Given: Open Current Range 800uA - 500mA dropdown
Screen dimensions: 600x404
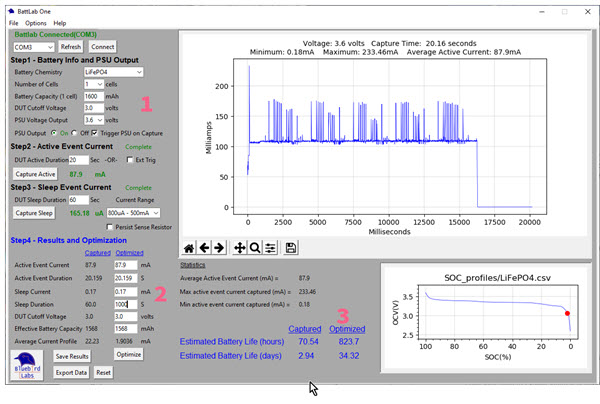Looking at the screenshot, I should click(133, 213).
